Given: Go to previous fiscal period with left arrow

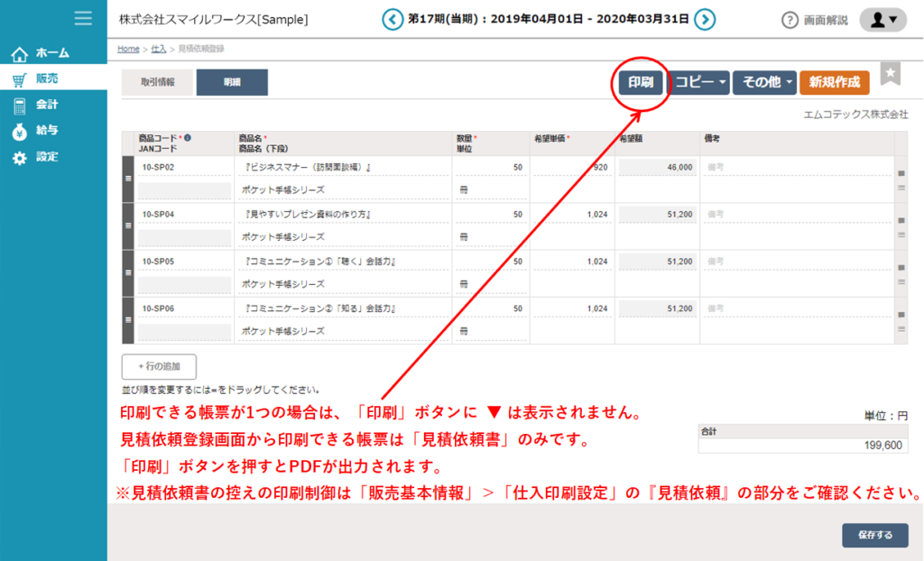Looking at the screenshot, I should click(x=393, y=19).
